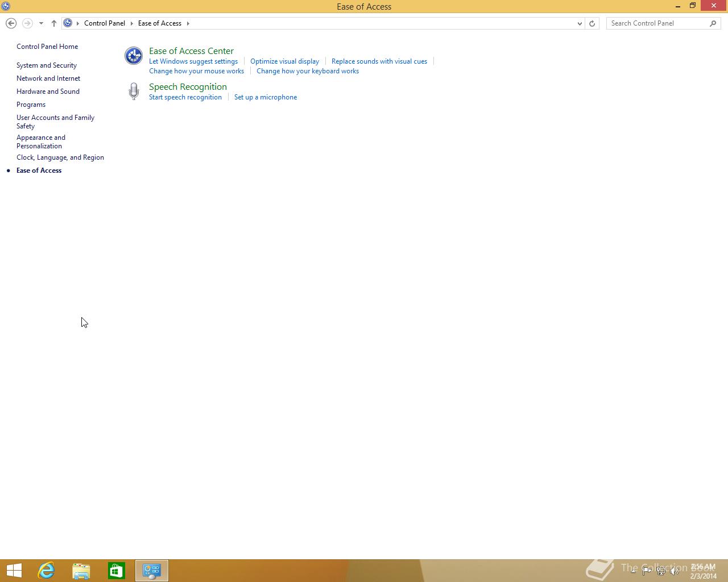
Task: Open File Explorer from taskbar
Action: (81, 571)
